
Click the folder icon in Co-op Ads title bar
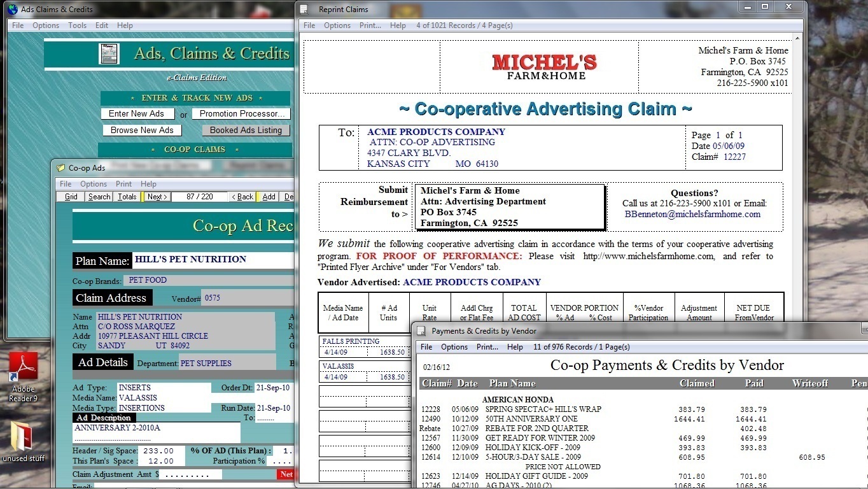(x=60, y=168)
